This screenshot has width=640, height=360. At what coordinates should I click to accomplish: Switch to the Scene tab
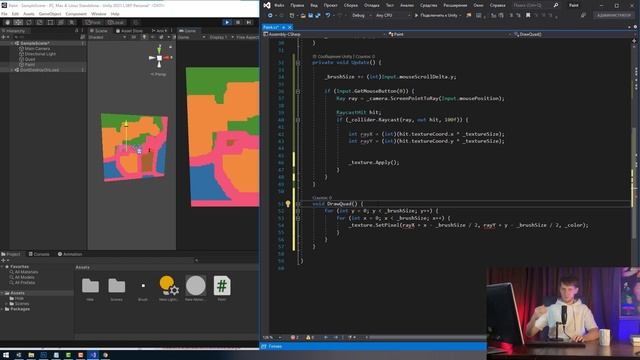(99, 31)
